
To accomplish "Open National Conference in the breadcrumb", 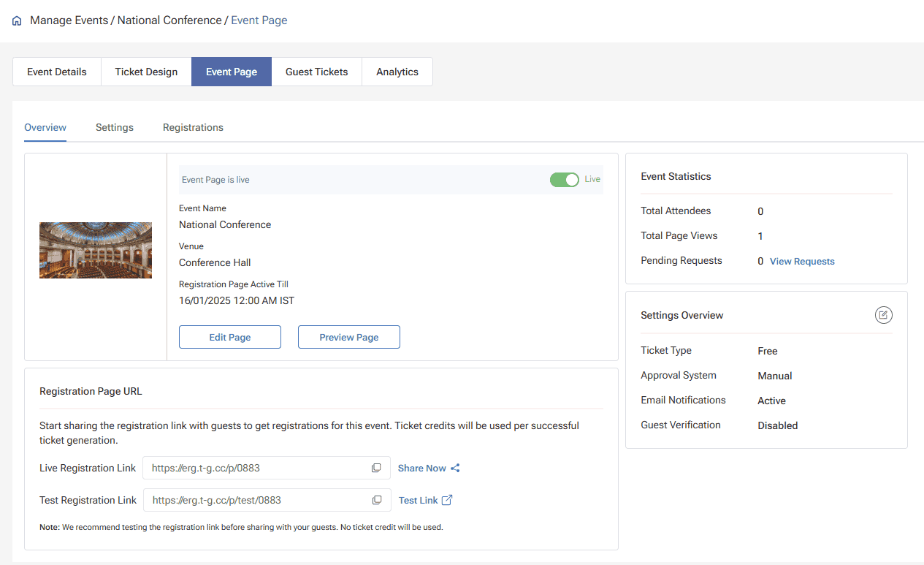I will [x=169, y=20].
